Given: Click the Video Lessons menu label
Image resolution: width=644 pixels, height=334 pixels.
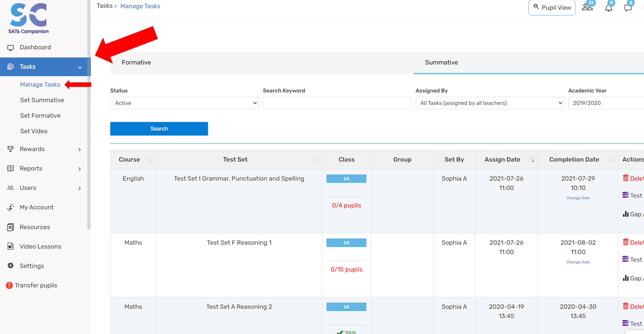Looking at the screenshot, I should [x=40, y=246].
